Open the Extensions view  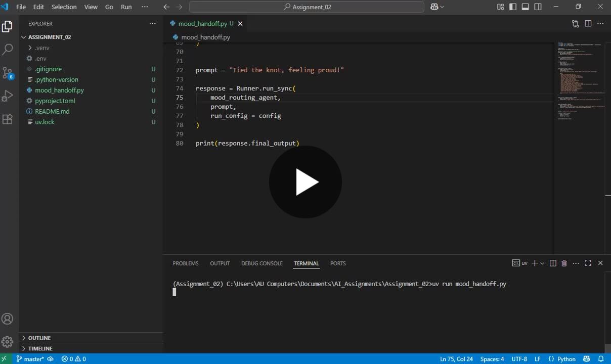coord(8,119)
